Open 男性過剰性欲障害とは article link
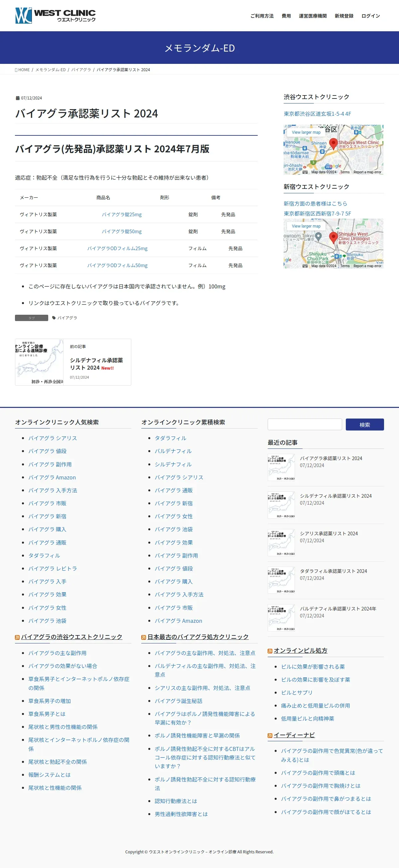 coord(181,814)
